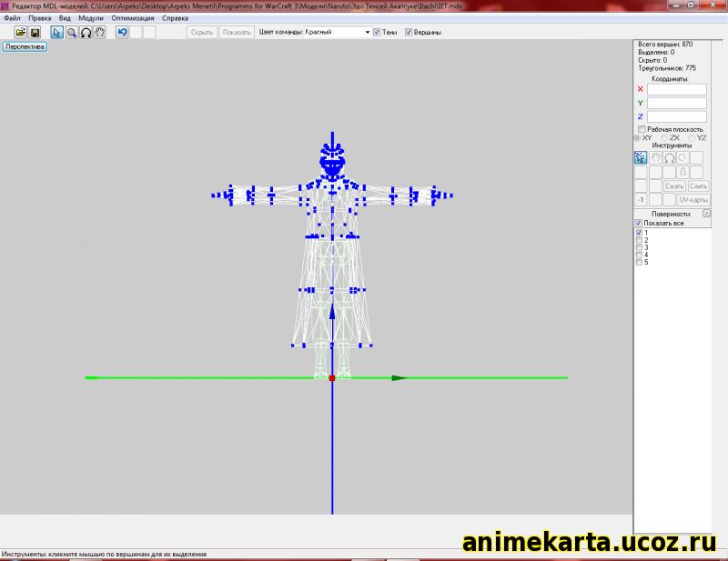Click the Y coordinate input field
728x561 pixels.
click(x=677, y=103)
